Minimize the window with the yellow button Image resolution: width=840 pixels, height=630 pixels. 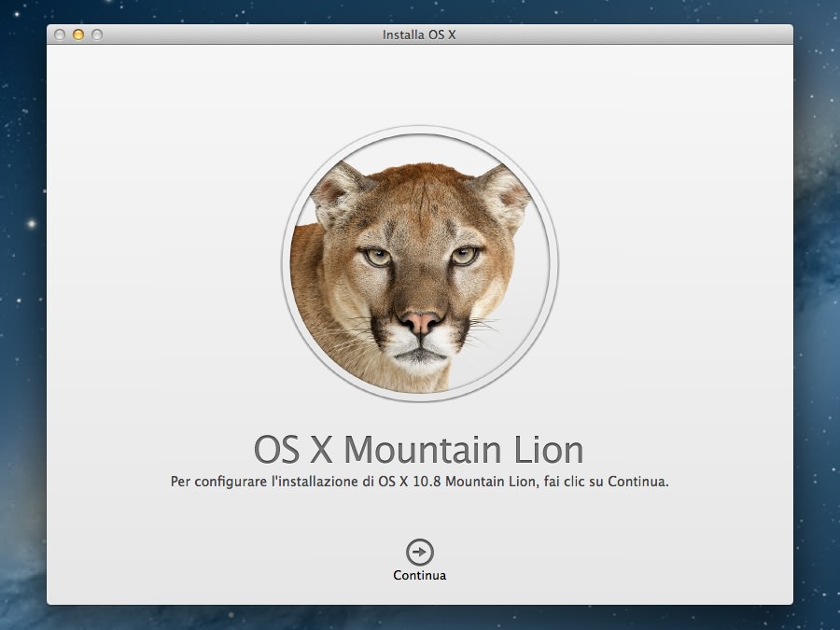coord(78,35)
